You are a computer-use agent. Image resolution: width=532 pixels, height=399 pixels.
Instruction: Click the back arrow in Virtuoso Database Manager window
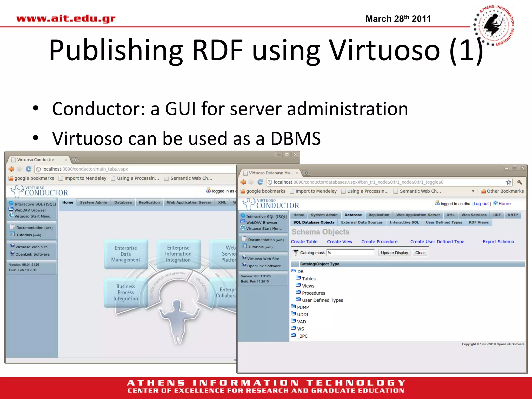243,182
